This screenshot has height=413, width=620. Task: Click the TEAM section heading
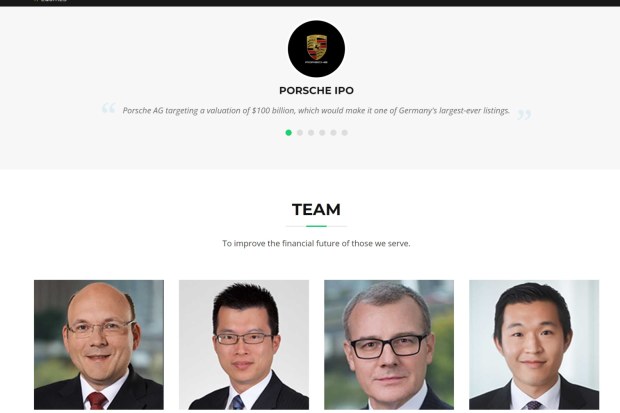[x=316, y=210]
